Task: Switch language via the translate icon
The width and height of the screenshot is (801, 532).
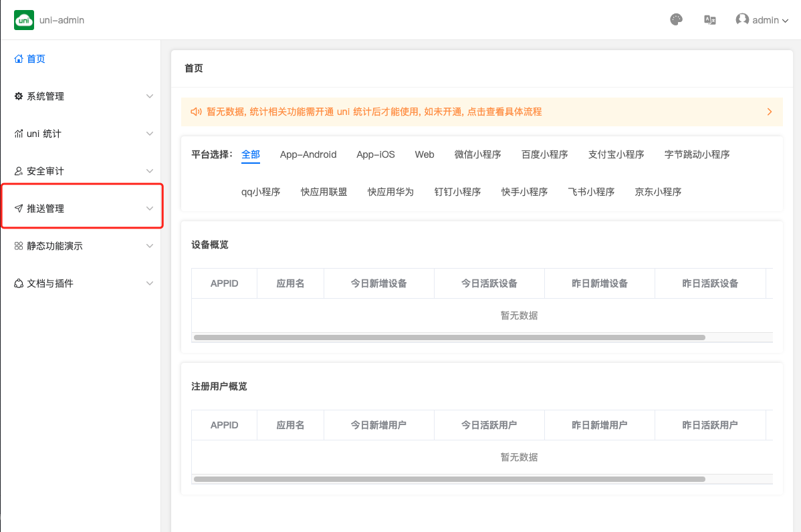Action: click(x=709, y=20)
